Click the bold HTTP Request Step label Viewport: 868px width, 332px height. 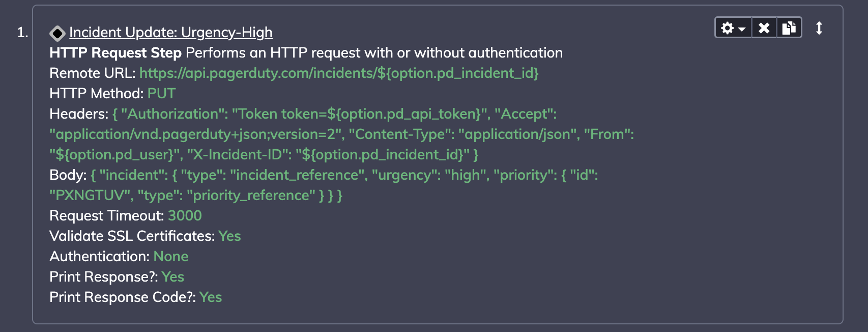click(115, 53)
